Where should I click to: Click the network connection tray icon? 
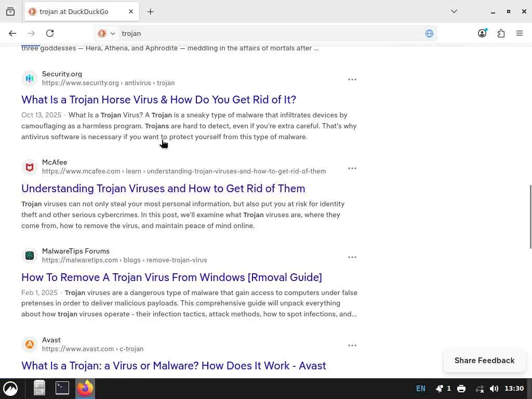point(480,389)
